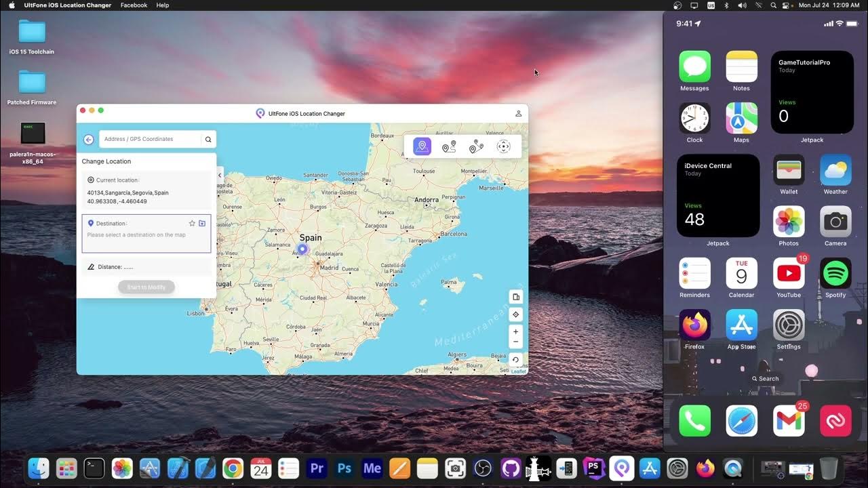Open saved locations folder icon in Destination
The image size is (868, 488).
click(202, 223)
